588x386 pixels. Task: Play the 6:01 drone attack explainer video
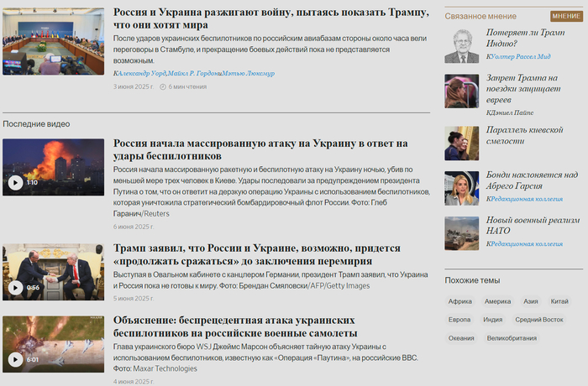[x=16, y=359]
